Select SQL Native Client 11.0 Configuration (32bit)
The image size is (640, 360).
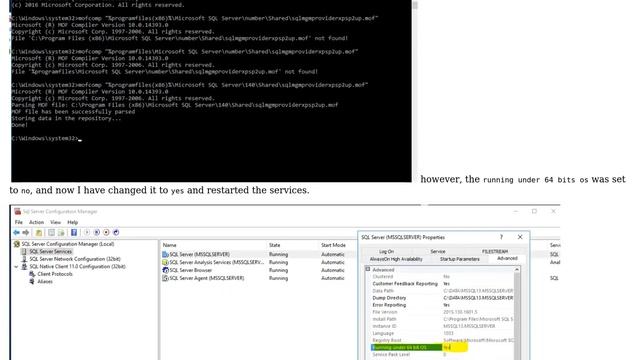[x=77, y=267]
